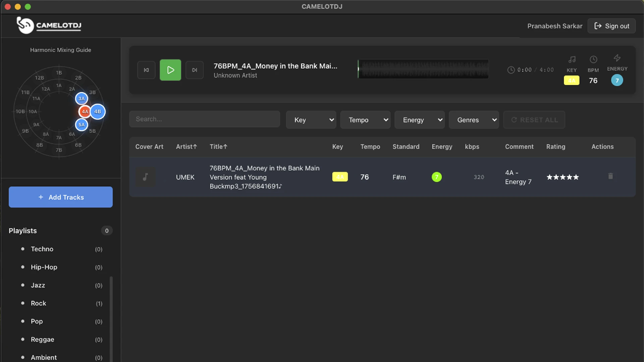The height and width of the screenshot is (362, 644).
Task: Sort by Title column header
Action: (x=218, y=146)
